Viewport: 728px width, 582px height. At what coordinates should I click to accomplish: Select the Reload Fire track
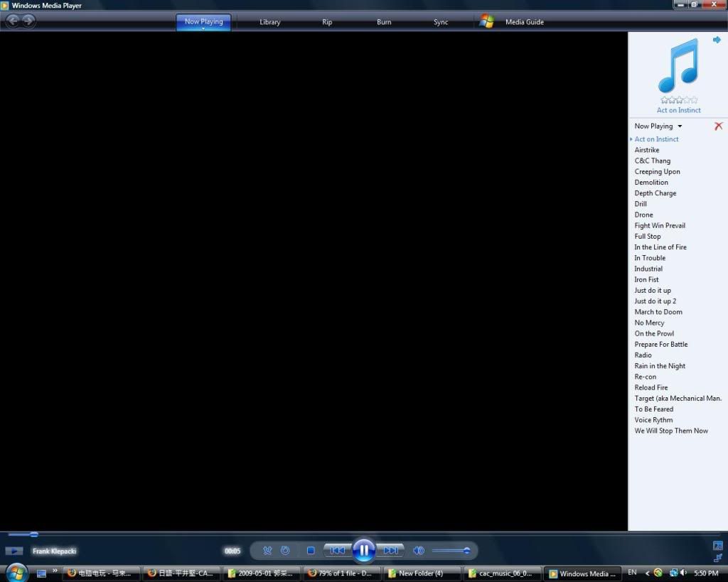(x=651, y=387)
